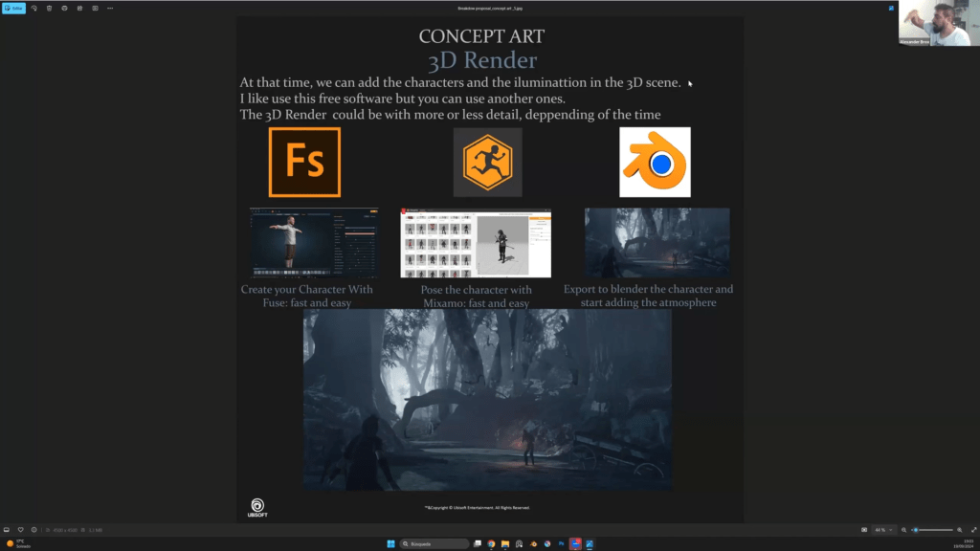Click the Ubisoft logo in slide
980x551 pixels.
tap(257, 507)
